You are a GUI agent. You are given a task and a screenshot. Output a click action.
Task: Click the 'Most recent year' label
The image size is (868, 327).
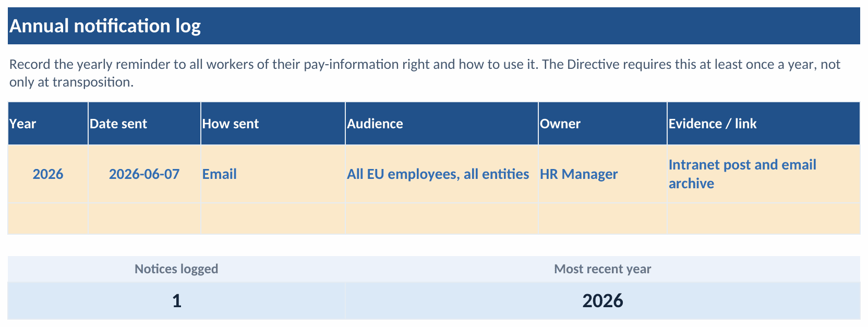point(602,269)
